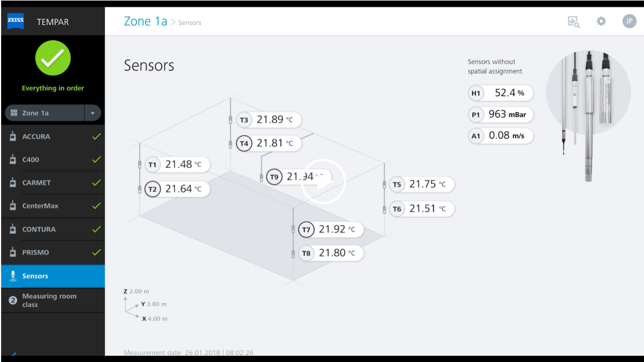Play the video using center play button

[x=323, y=181]
